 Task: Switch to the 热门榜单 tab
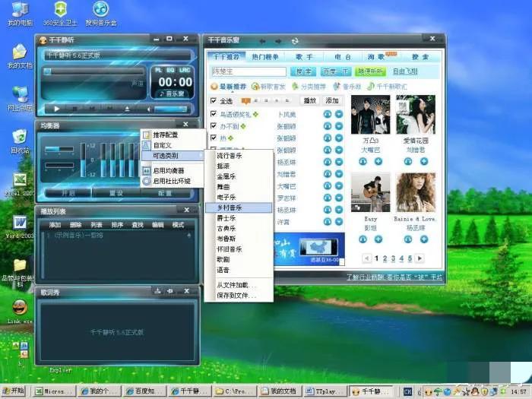(x=265, y=56)
